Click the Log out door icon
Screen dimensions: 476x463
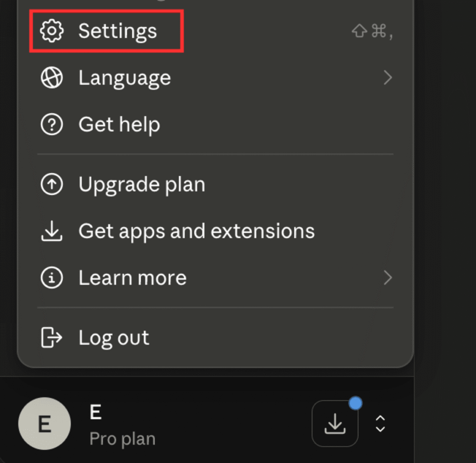click(x=52, y=337)
